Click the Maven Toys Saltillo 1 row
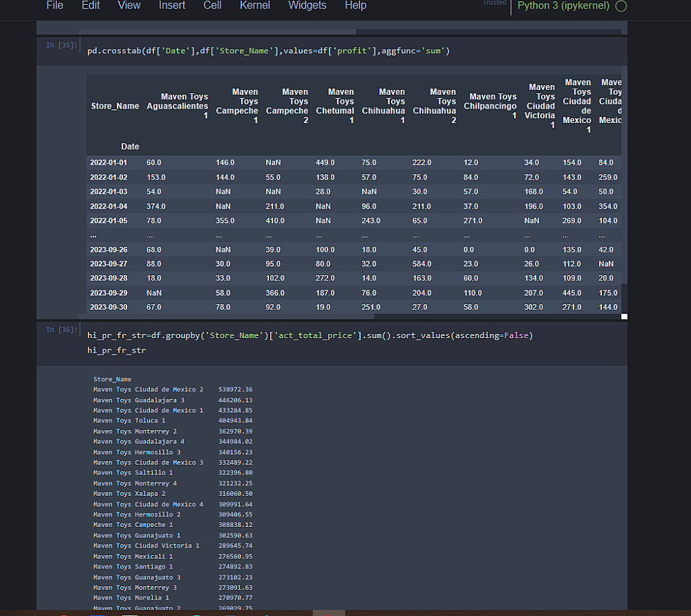This screenshot has width=691, height=616. 173,473
